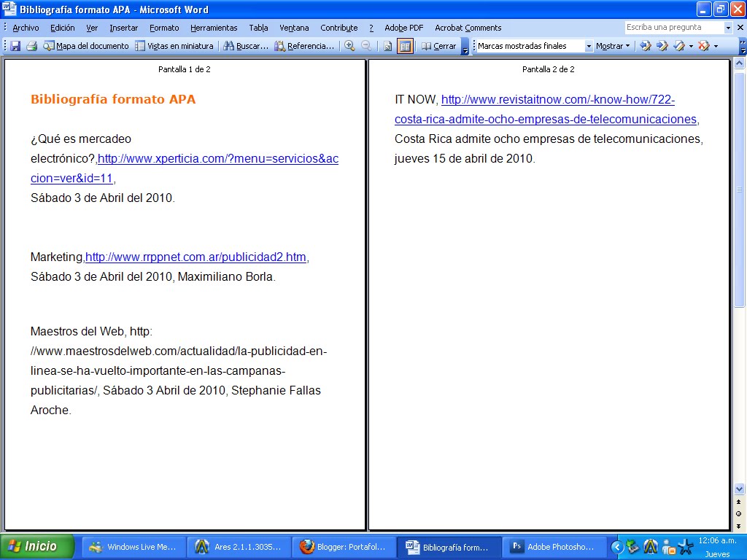Type in the Escriba una pregunta field
747x560 pixels.
coord(671,28)
